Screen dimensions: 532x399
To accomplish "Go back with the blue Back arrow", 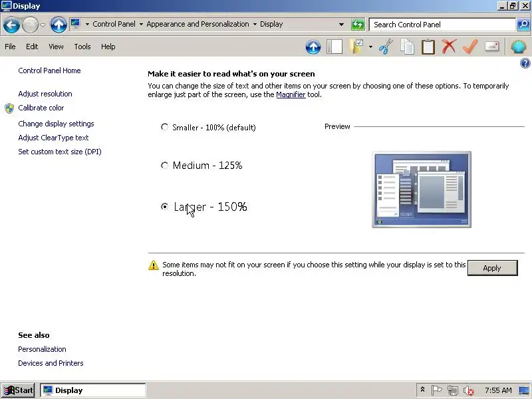I will (11, 25).
